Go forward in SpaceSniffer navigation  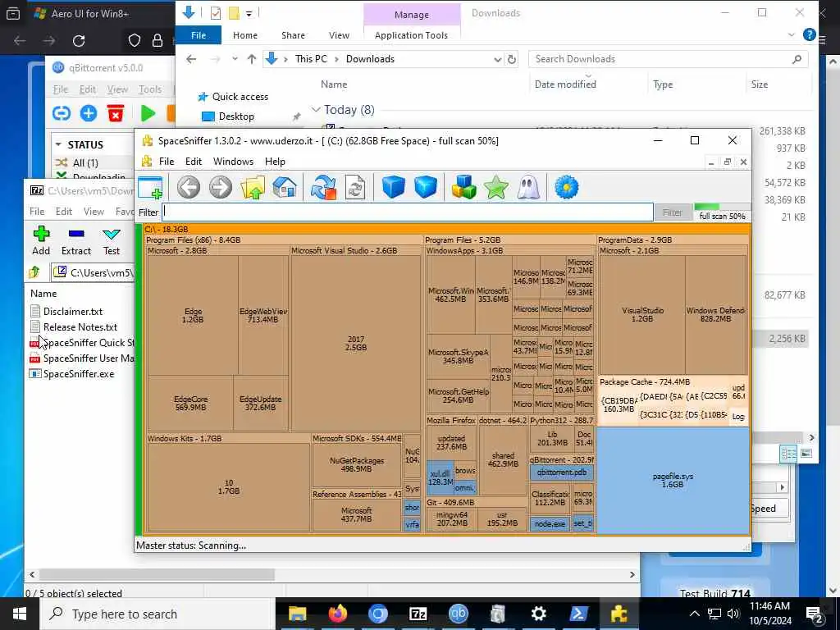(221, 188)
